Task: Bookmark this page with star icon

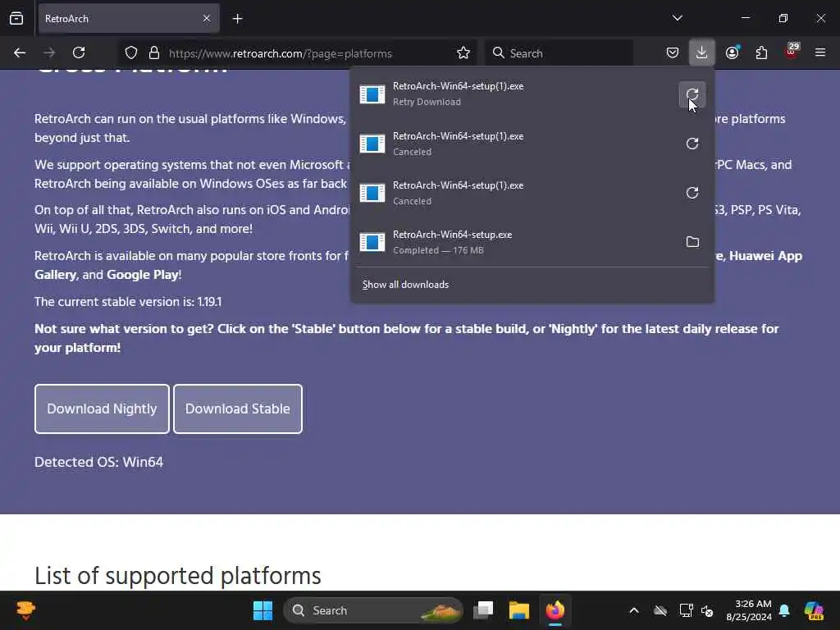Action: (x=463, y=53)
